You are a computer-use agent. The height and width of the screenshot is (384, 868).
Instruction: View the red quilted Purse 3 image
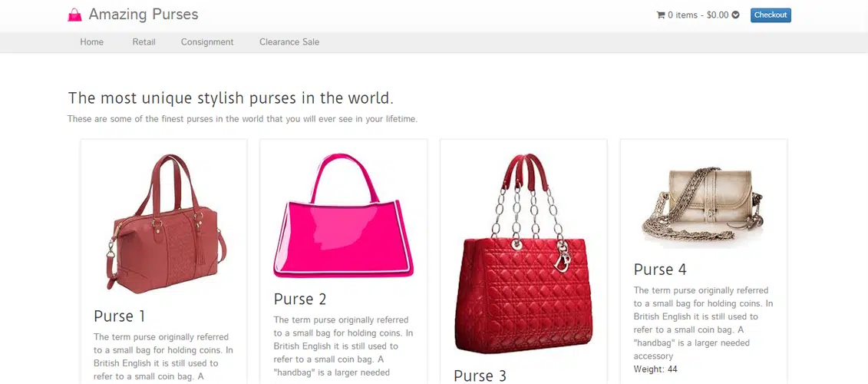pyautogui.click(x=523, y=253)
